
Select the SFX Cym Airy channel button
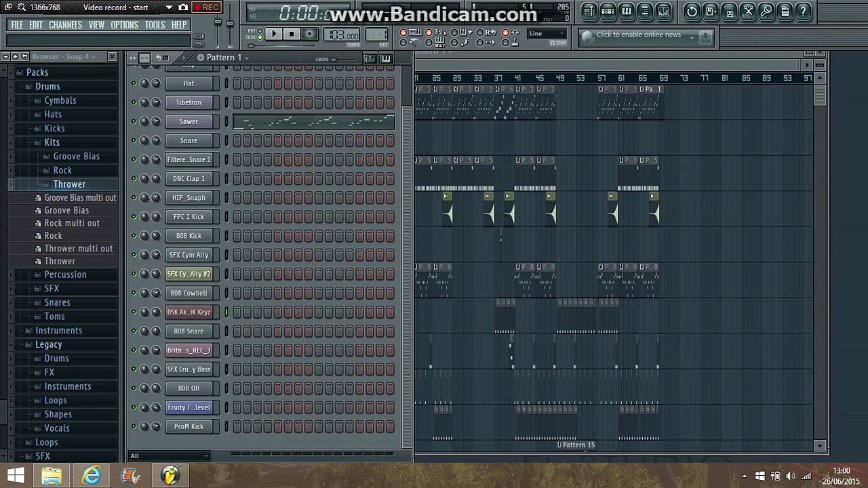[189, 255]
